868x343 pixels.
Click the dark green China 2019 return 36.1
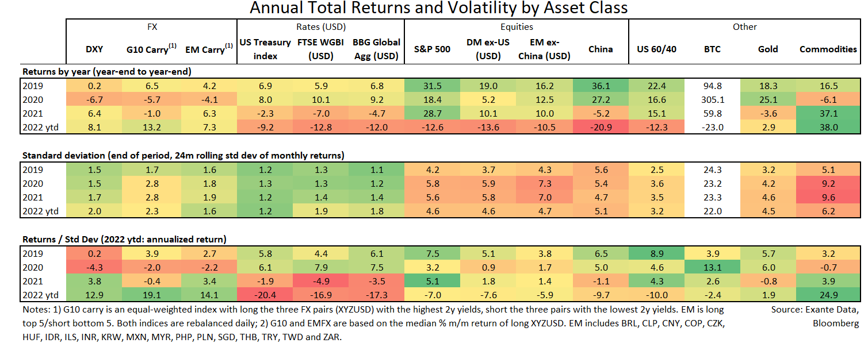click(600, 86)
